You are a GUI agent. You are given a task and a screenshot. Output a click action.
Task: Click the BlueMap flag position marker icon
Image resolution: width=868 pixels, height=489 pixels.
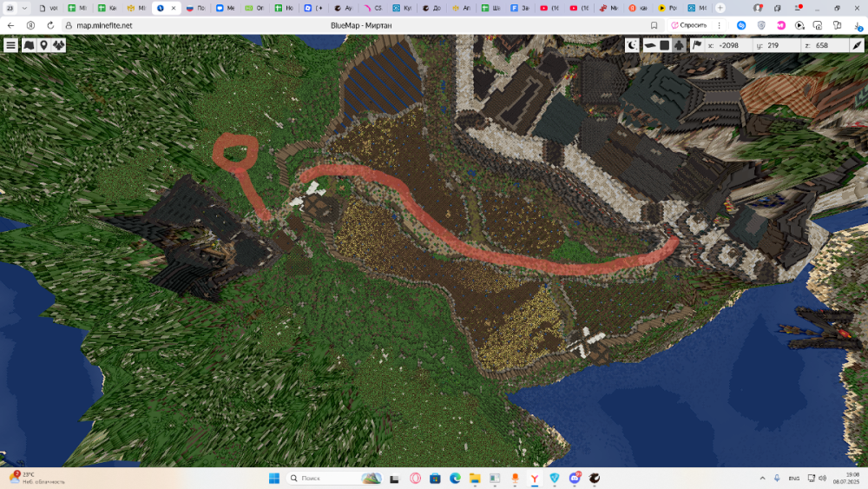[696, 45]
